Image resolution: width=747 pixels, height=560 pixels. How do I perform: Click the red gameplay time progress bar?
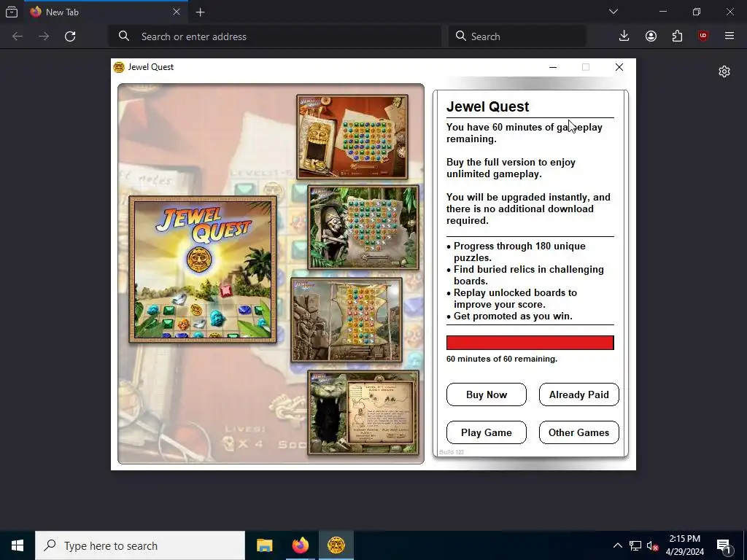click(x=530, y=343)
